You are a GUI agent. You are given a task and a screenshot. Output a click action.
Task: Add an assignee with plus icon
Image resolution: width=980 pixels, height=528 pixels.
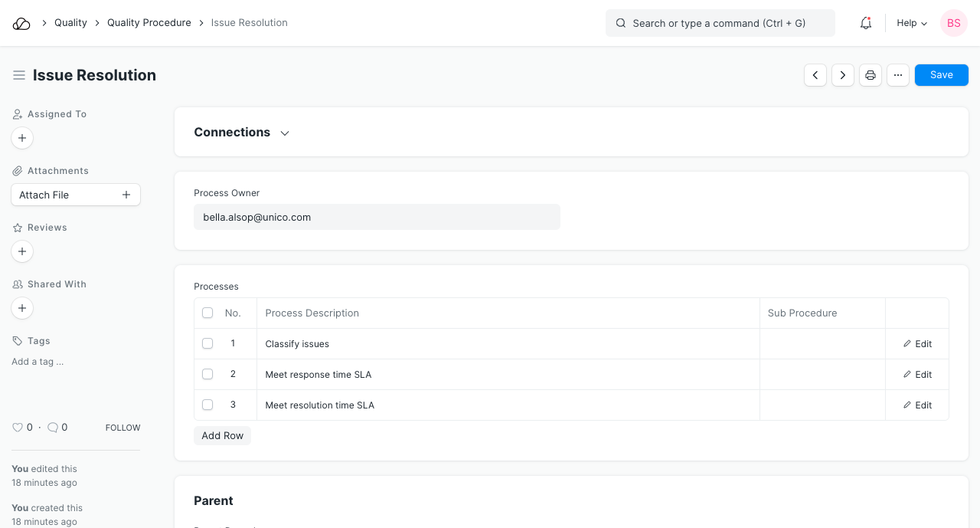tap(22, 138)
